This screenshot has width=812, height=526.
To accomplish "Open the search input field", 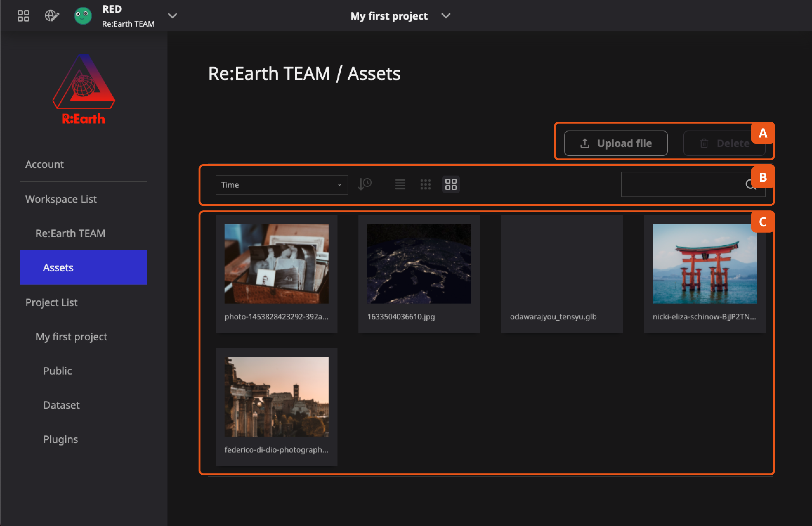I will click(686, 184).
